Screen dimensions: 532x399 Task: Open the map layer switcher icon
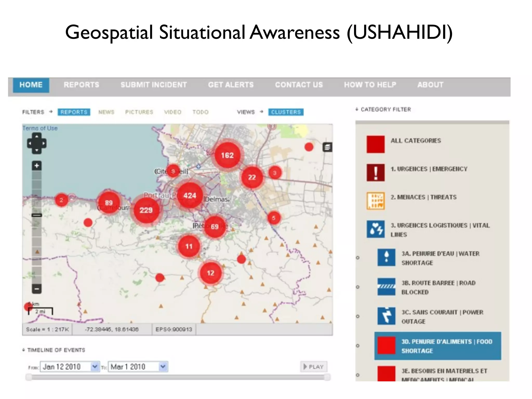327,147
